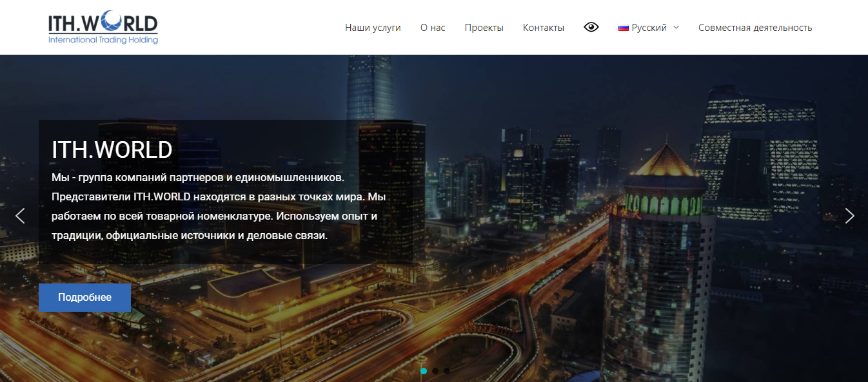Image resolution: width=868 pixels, height=382 pixels.
Task: Toggle the eye accessibility view icon
Action: [591, 27]
